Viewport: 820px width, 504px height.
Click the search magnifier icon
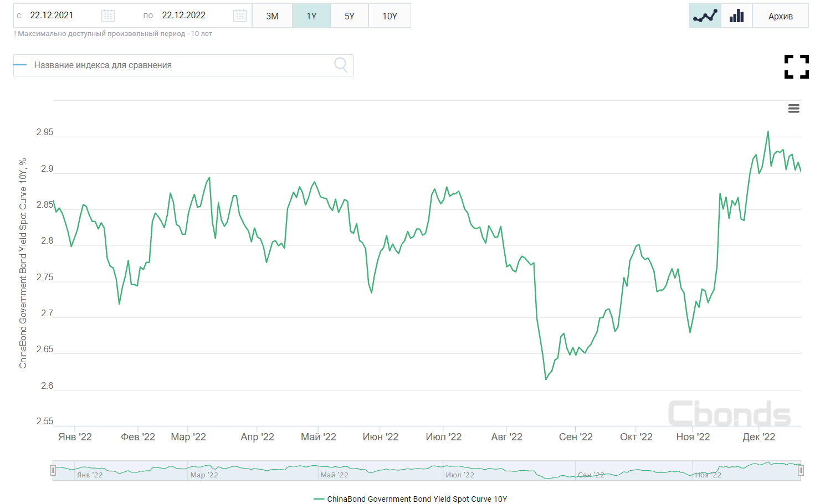coord(341,65)
